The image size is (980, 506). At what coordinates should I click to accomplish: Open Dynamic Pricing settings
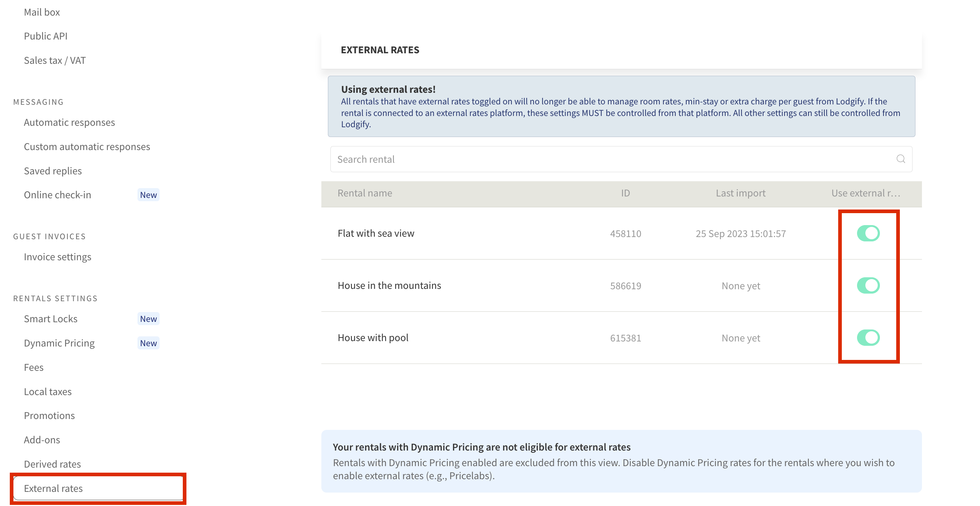tap(59, 343)
